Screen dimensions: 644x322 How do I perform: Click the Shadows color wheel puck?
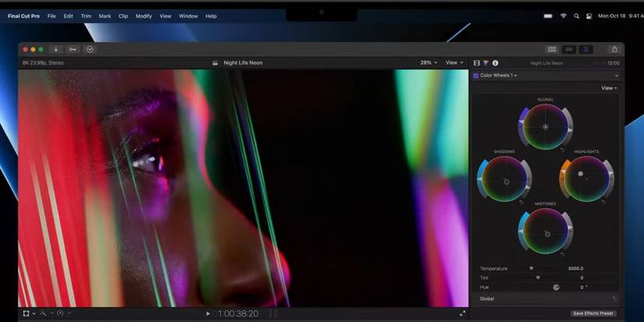[x=507, y=182]
